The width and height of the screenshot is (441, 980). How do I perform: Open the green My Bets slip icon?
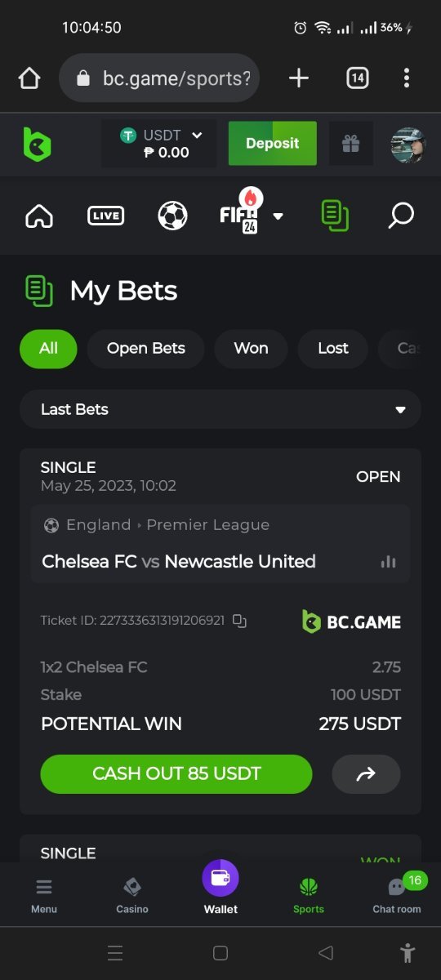[336, 216]
